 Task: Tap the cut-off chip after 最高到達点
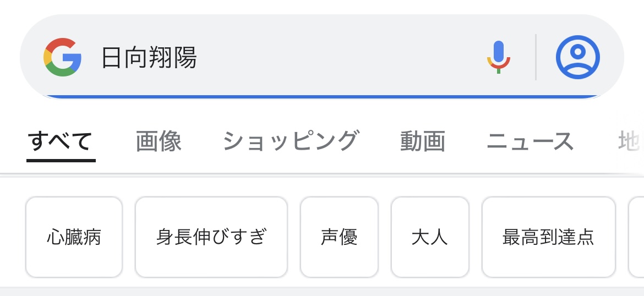coord(636,237)
